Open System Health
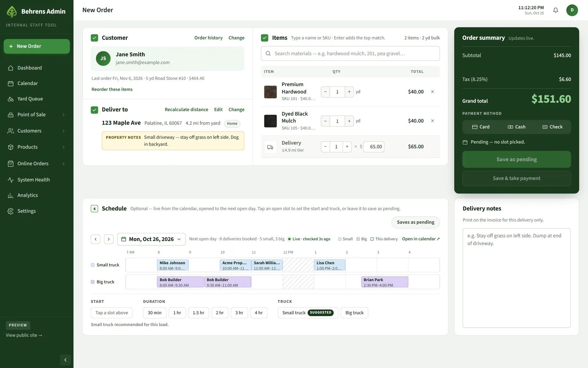This screenshot has height=368, width=588. click(37, 180)
